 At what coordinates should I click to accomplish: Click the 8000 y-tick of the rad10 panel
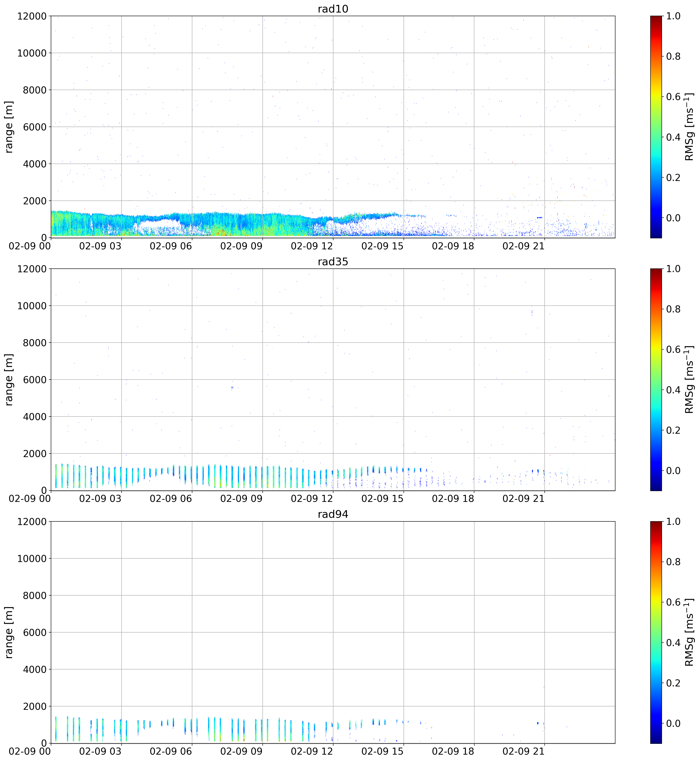[34, 90]
